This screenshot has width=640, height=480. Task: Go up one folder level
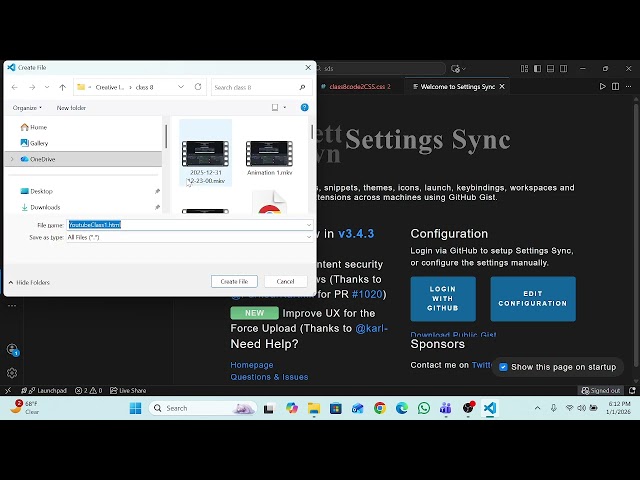click(x=62, y=87)
